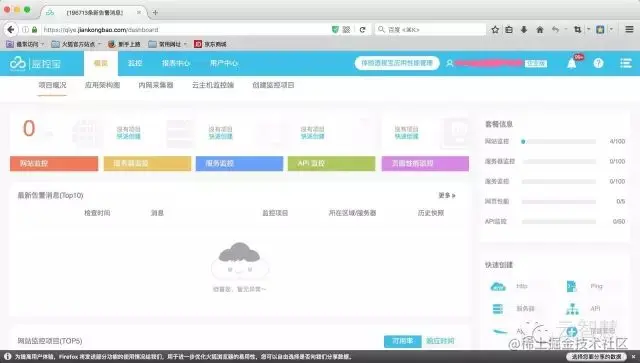640x363 pixels.
Task: Open the 应用架构图 sub-tab
Action: pyautogui.click(x=102, y=85)
